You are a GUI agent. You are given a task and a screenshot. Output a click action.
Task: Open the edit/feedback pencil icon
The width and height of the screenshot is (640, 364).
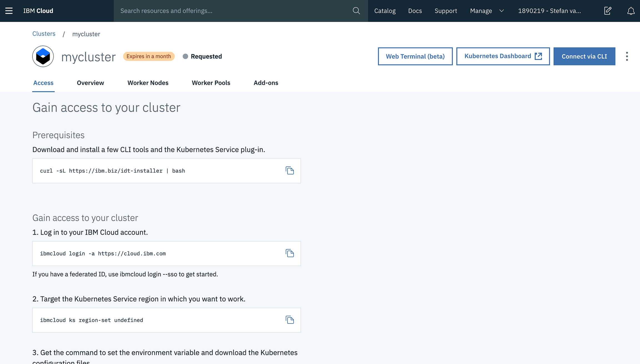(608, 11)
